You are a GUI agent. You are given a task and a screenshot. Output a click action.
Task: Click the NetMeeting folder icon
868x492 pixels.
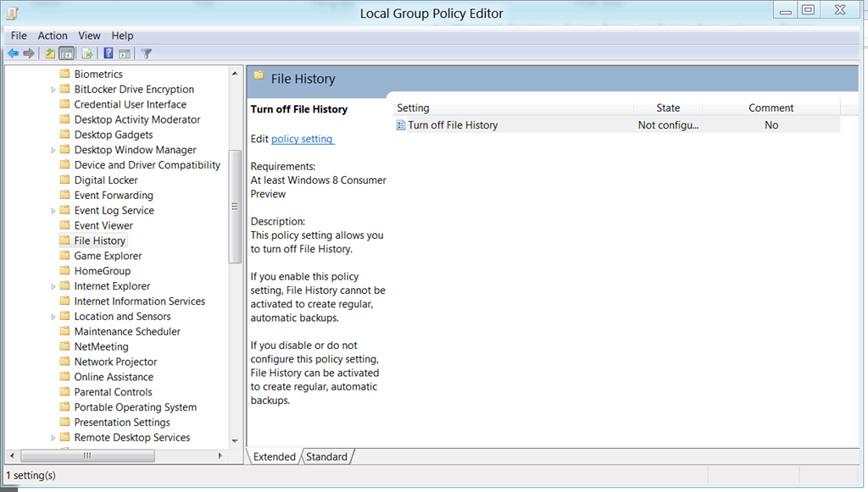[64, 346]
